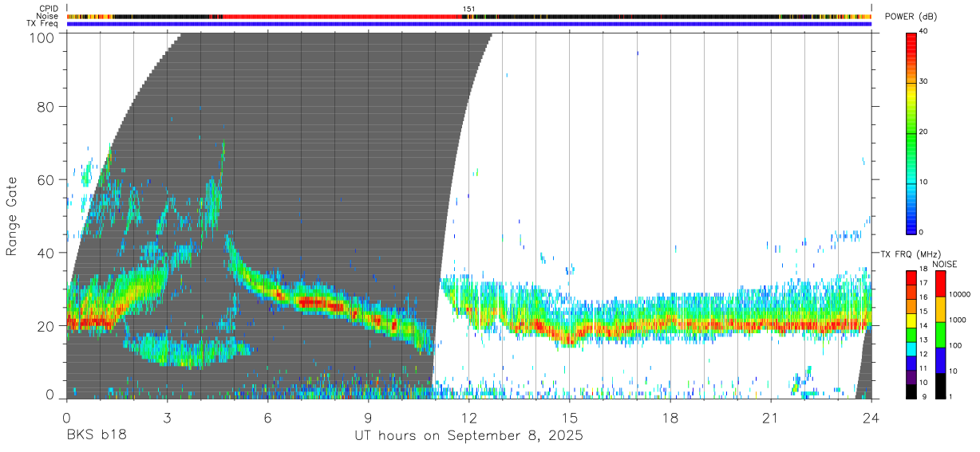The image size is (980, 452).
Task: Click the x-axis tick label '0'
Action: [66, 418]
